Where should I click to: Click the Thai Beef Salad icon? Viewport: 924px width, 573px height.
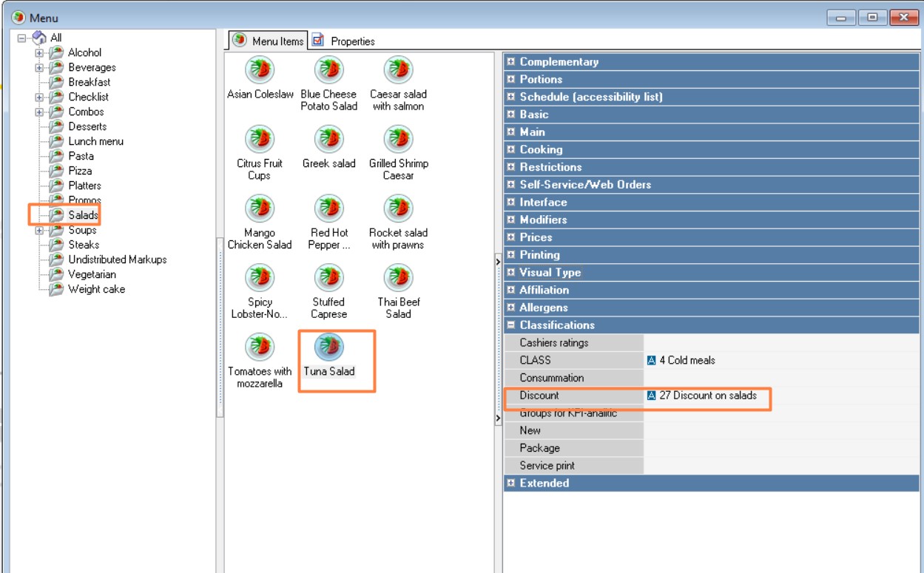pyautogui.click(x=398, y=278)
